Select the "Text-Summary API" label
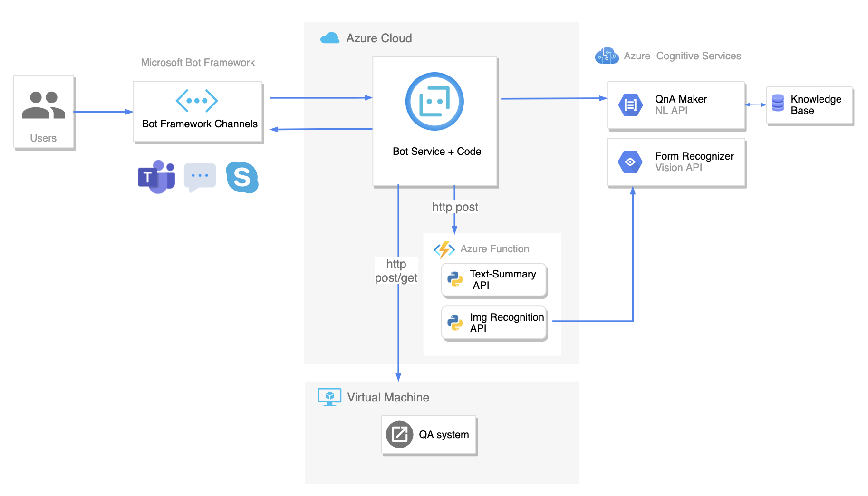This screenshot has width=868, height=496. 503,279
